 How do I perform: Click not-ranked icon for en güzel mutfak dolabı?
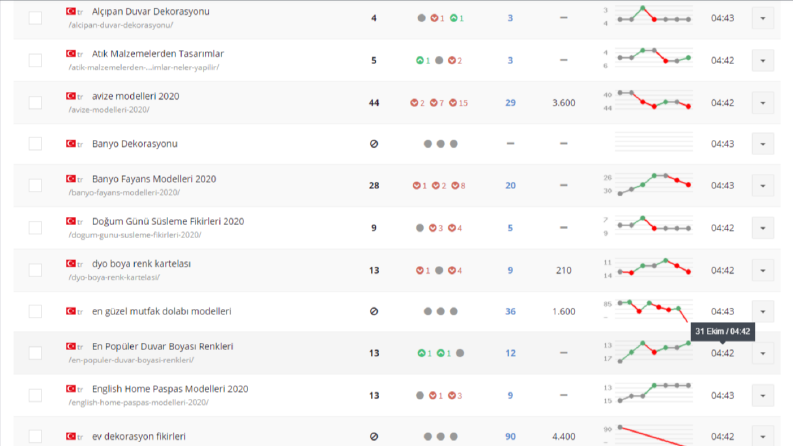tap(374, 311)
